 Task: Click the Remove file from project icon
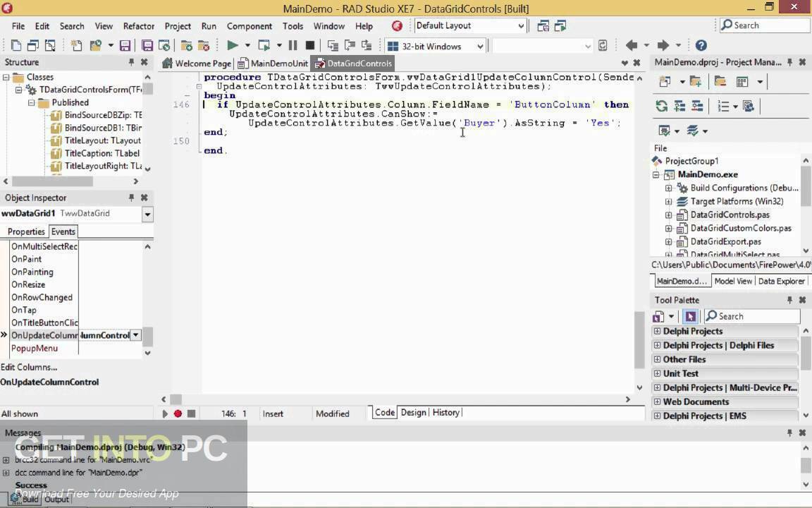(204, 46)
